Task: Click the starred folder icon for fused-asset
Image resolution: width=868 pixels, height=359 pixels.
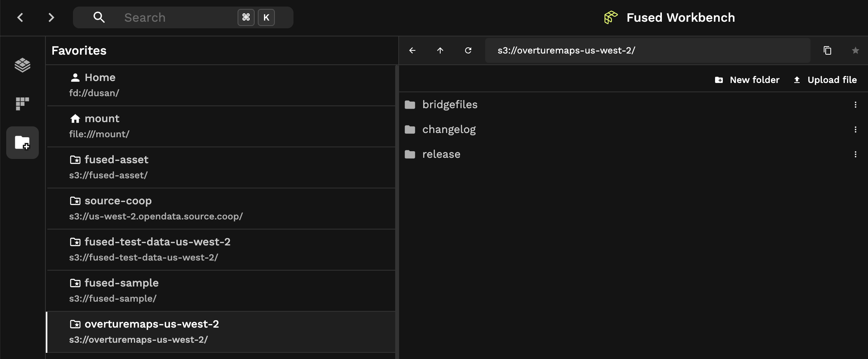Action: point(75,160)
